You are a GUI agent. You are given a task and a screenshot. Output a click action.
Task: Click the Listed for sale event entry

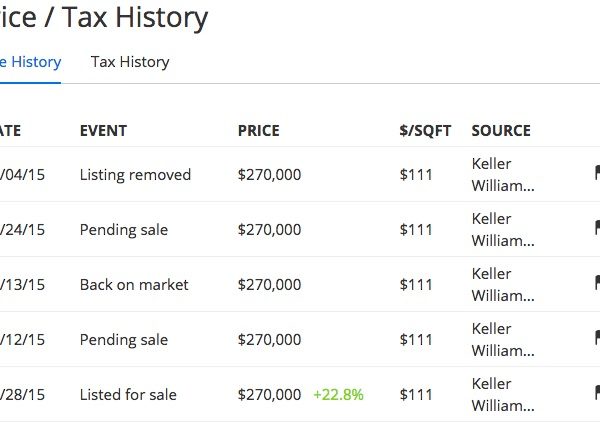click(128, 395)
